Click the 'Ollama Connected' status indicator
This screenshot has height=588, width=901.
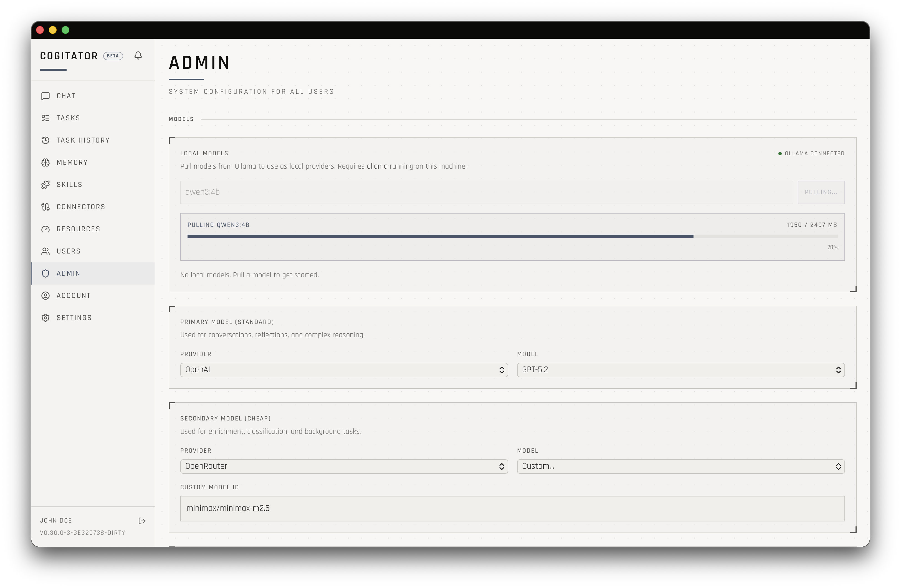tap(811, 154)
